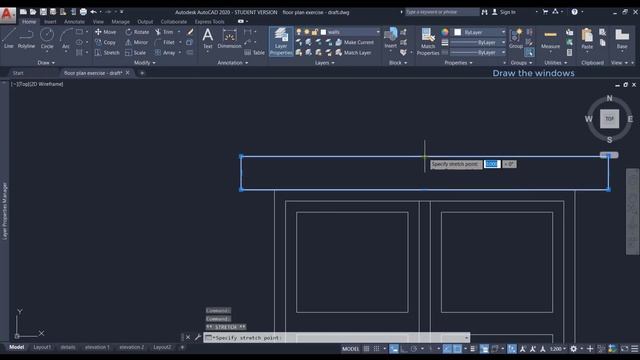Click Make Current layer button

(x=354, y=42)
